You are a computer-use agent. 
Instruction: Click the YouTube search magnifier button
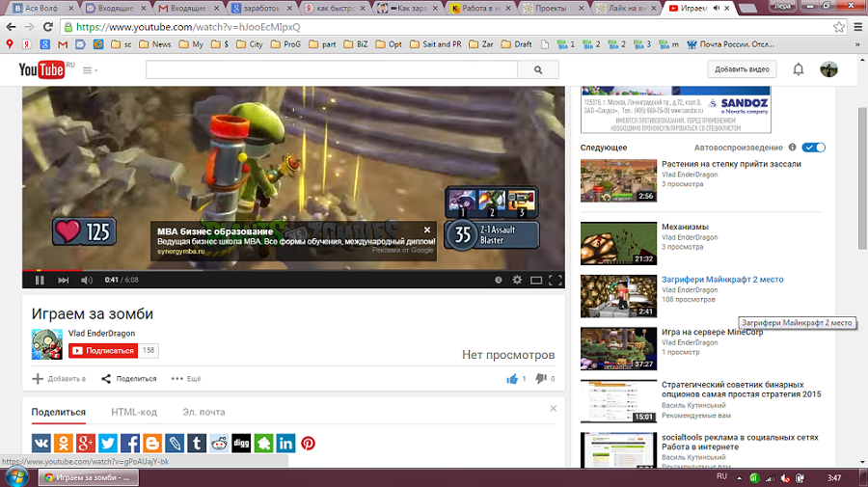point(538,69)
